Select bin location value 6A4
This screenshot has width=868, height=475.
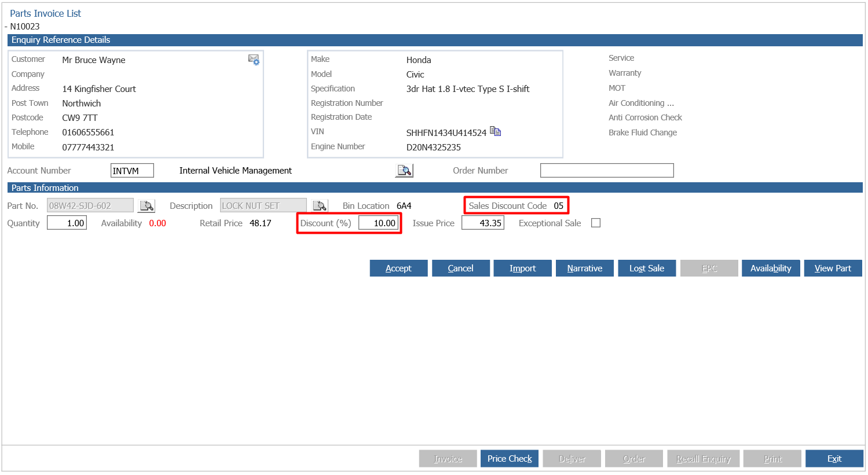(x=404, y=206)
